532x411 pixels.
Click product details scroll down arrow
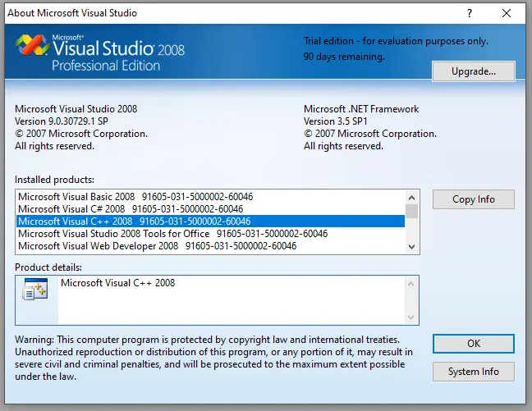point(410,317)
